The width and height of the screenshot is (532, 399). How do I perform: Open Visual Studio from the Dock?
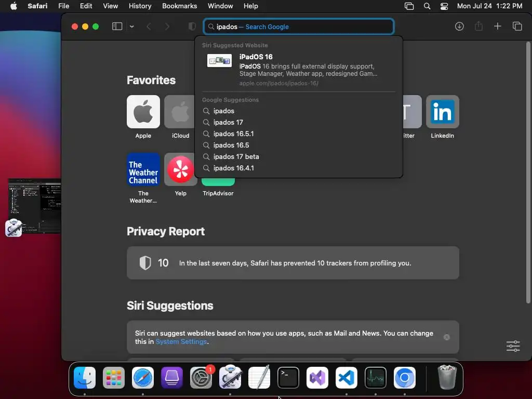[317, 378]
